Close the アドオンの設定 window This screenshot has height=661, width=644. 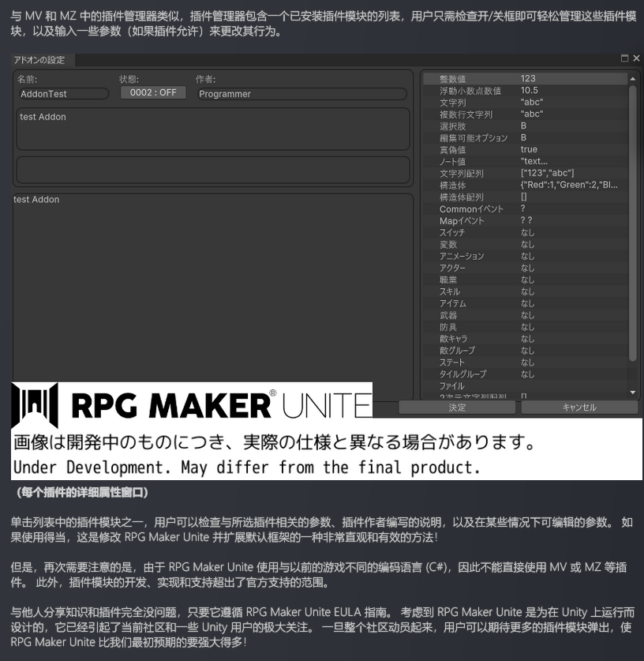[636, 58]
